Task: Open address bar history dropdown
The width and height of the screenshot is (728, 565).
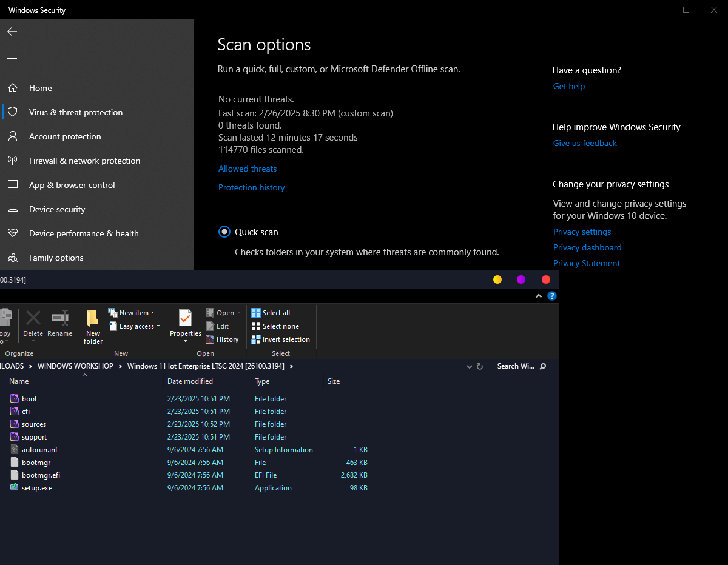Action: coord(469,367)
